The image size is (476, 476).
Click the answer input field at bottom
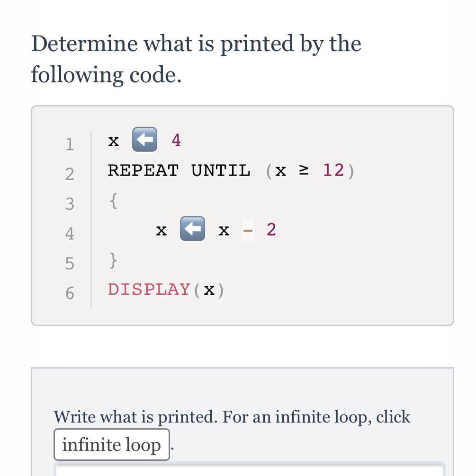pyautogui.click(x=250, y=470)
